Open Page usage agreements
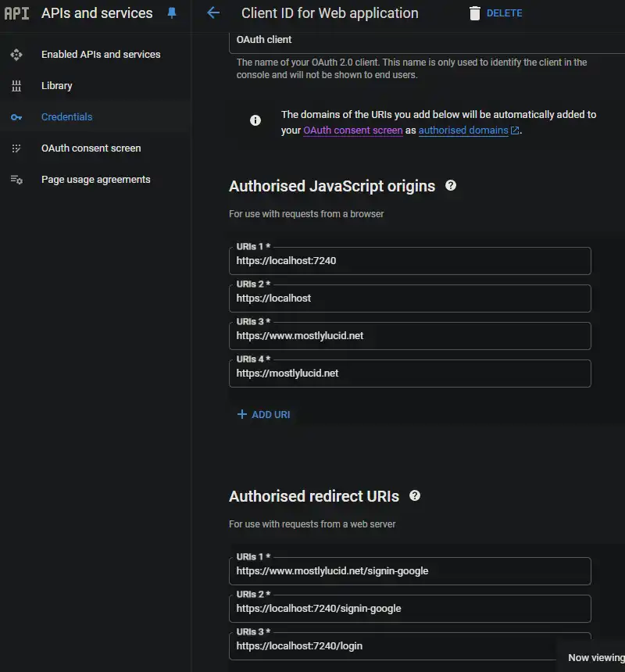The height and width of the screenshot is (672, 625). 95,179
